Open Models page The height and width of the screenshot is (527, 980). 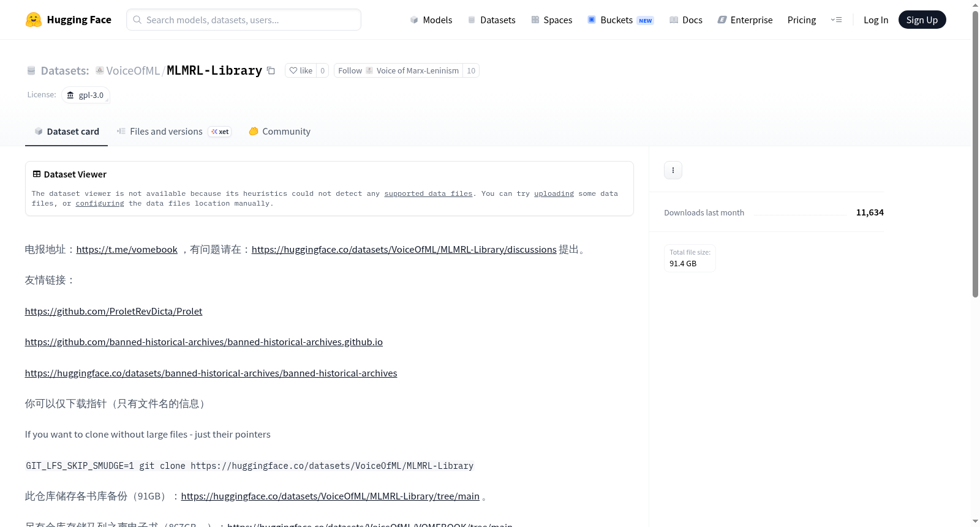(x=431, y=20)
